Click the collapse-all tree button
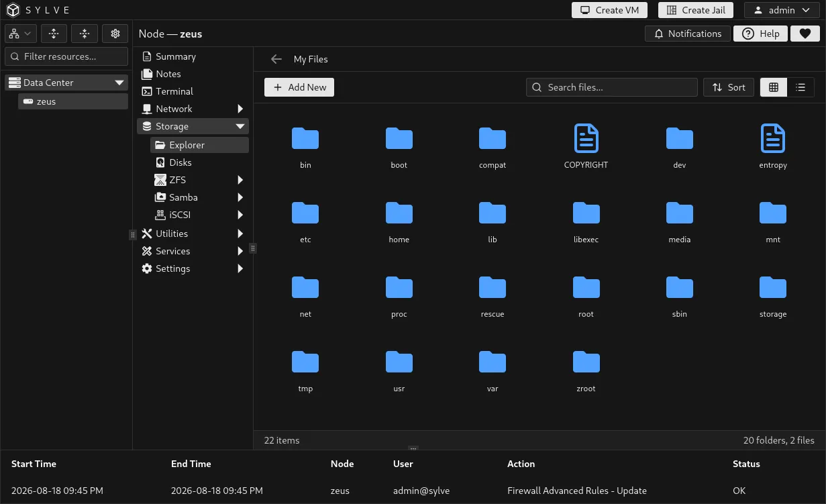The width and height of the screenshot is (826, 504). point(85,34)
